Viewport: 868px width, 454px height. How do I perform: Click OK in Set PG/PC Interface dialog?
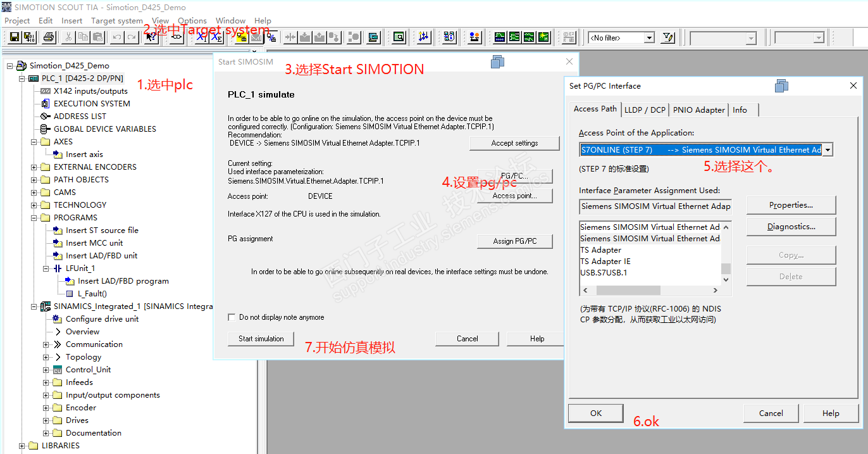pos(596,413)
